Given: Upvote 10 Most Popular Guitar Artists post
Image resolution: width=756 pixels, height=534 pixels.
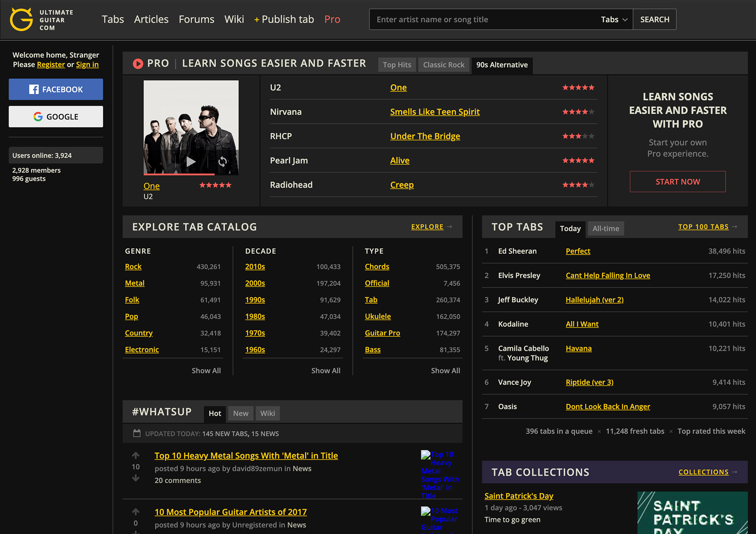Looking at the screenshot, I should pyautogui.click(x=136, y=512).
